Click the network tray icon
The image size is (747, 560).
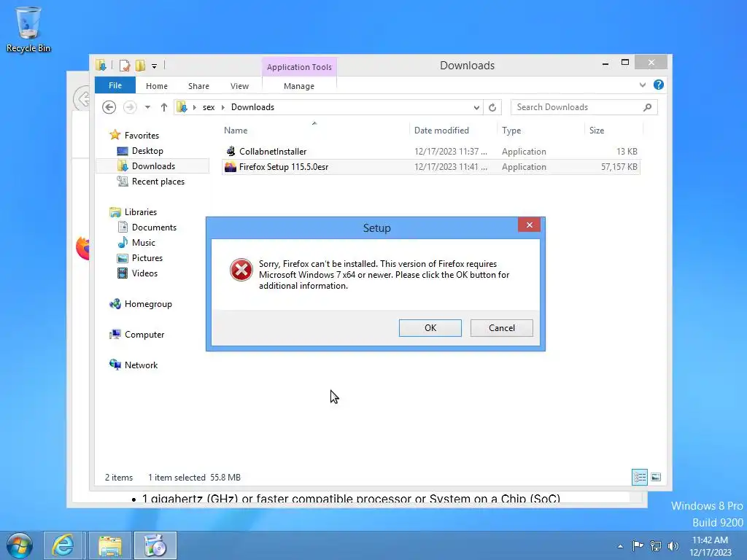[656, 545]
